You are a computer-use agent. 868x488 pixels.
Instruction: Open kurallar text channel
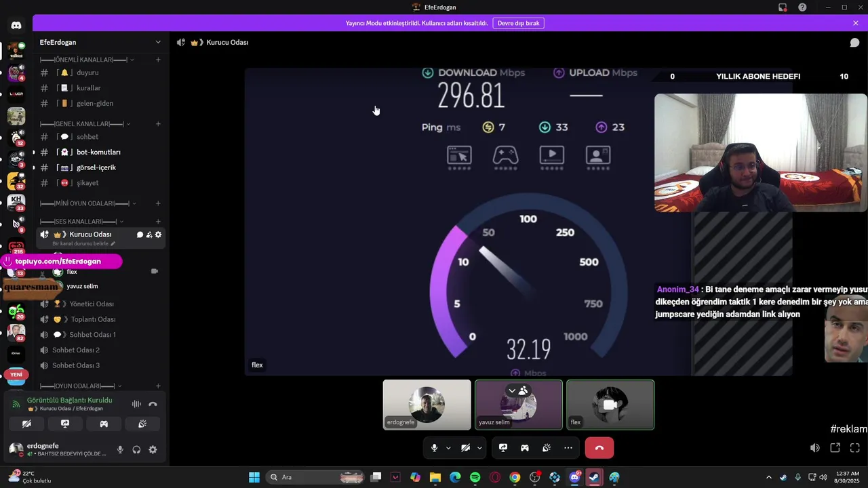102,88
